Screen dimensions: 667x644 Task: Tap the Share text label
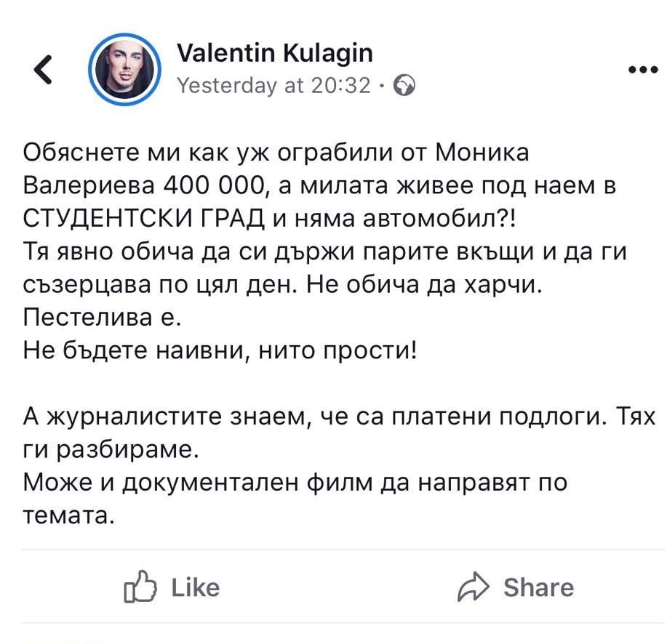pos(538,587)
